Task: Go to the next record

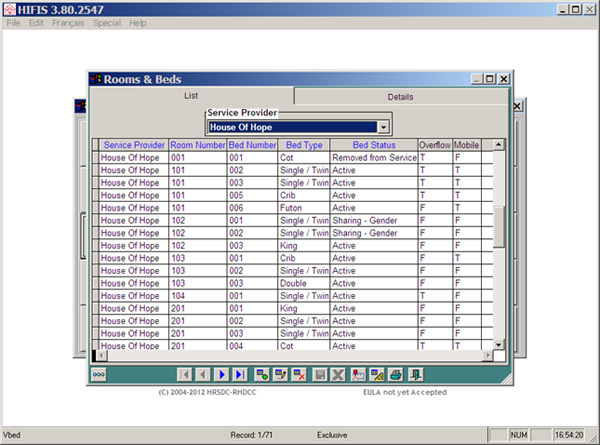Action: (222, 374)
